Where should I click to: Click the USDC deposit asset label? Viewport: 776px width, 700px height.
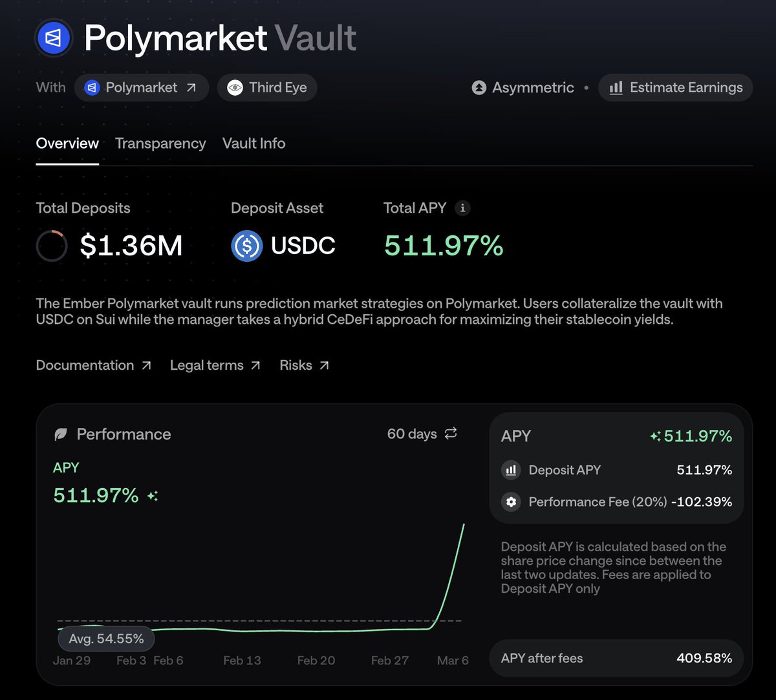(303, 246)
